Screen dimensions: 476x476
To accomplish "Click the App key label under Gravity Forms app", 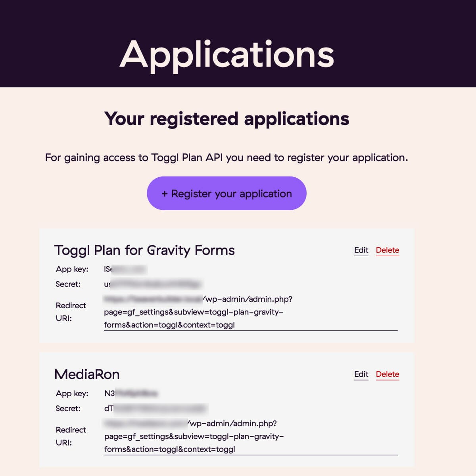I will [x=72, y=269].
